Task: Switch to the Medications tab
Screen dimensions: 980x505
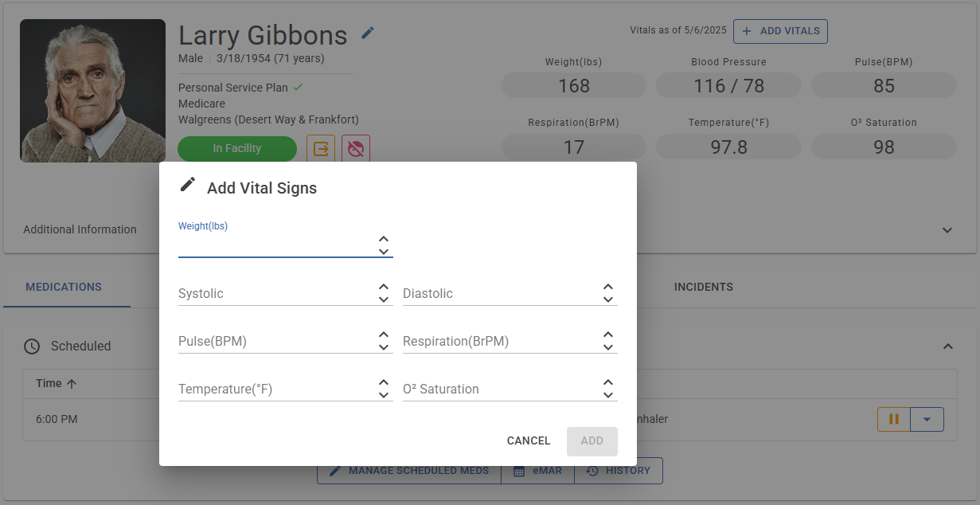Action: pos(64,287)
